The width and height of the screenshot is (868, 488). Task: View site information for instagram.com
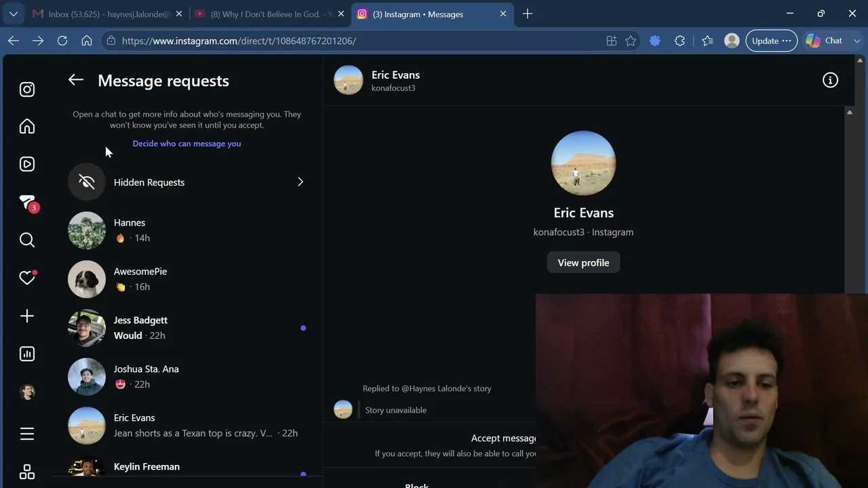pyautogui.click(x=111, y=41)
